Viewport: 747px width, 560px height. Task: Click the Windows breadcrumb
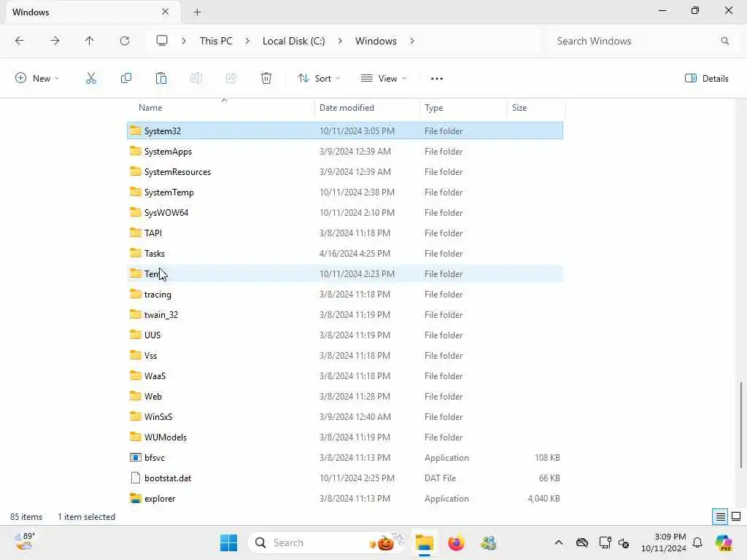(376, 41)
